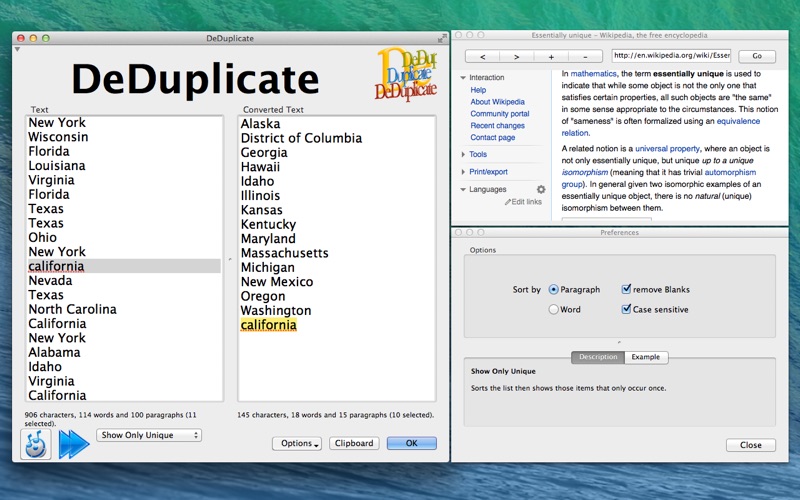
Task: Click the fullscreen arrows icon in DeDuplicate window
Action: point(442,38)
